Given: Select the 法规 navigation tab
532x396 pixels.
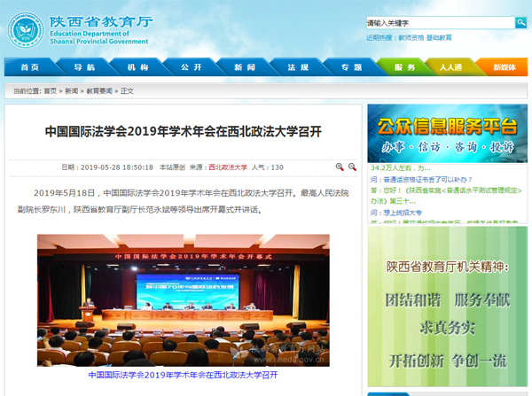Looking at the screenshot, I should [x=297, y=67].
